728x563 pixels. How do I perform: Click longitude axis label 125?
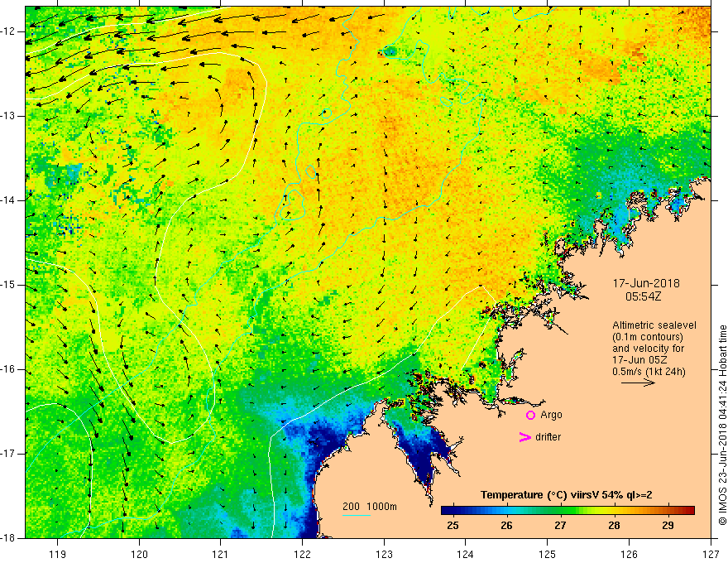548,554
